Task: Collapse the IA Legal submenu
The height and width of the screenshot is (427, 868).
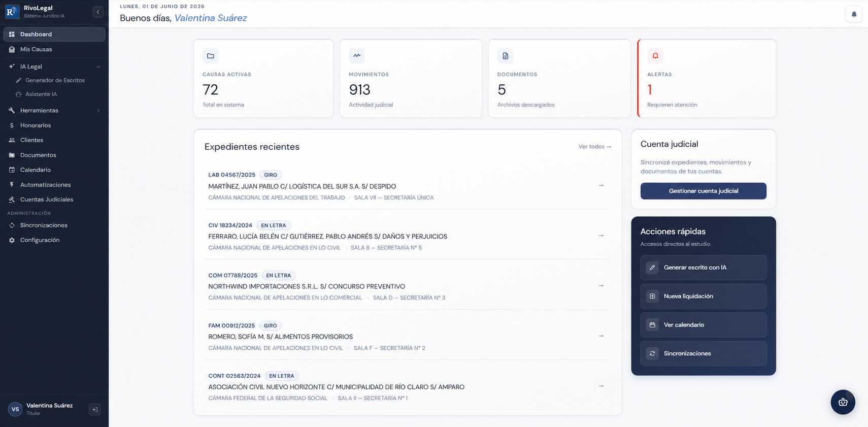Action: click(x=98, y=67)
